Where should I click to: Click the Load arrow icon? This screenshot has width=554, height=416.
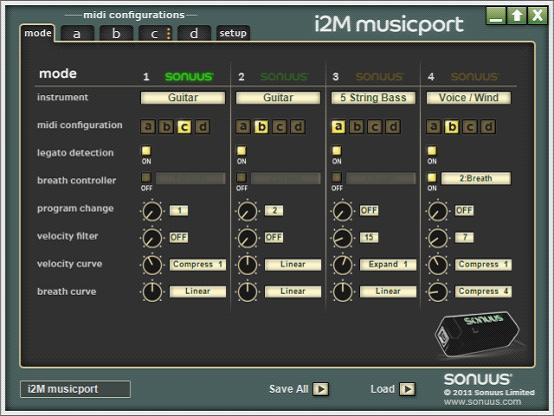(x=407, y=389)
